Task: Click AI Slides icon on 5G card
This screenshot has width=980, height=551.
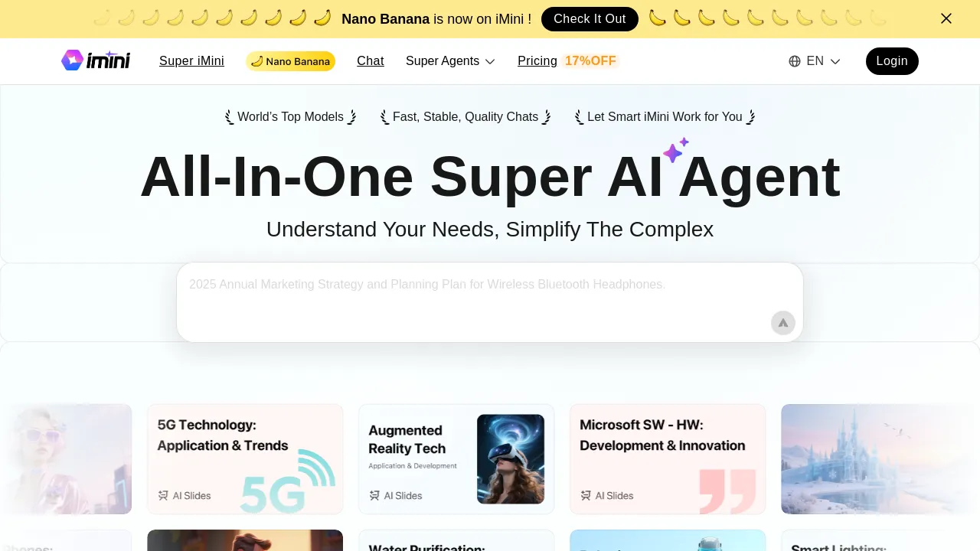Action: point(163,496)
